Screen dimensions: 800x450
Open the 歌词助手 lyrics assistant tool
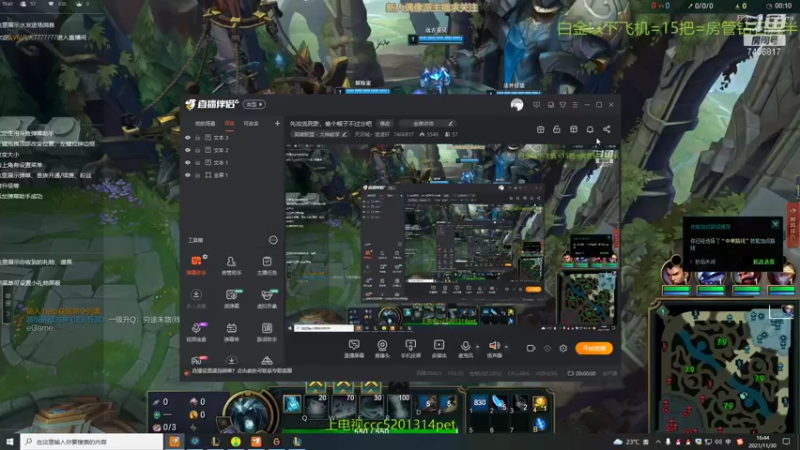266,332
